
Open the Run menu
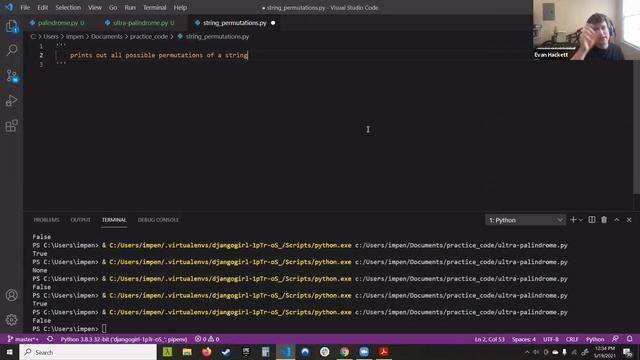(130, 7)
